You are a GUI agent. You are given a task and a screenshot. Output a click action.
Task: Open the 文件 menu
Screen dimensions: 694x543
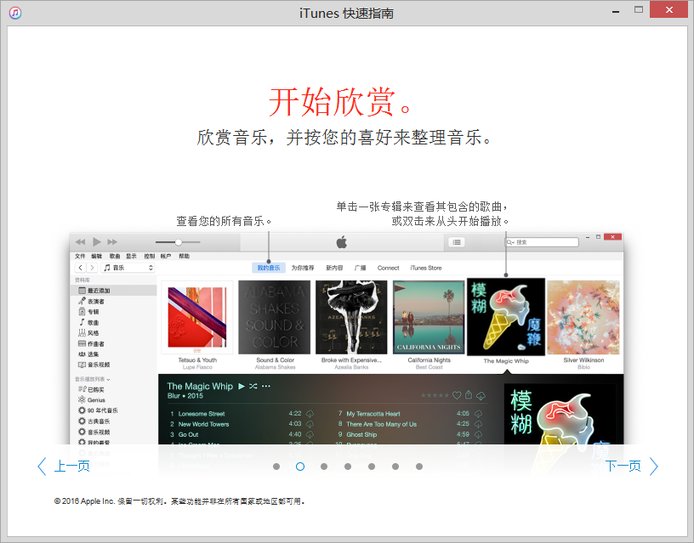tap(80, 256)
